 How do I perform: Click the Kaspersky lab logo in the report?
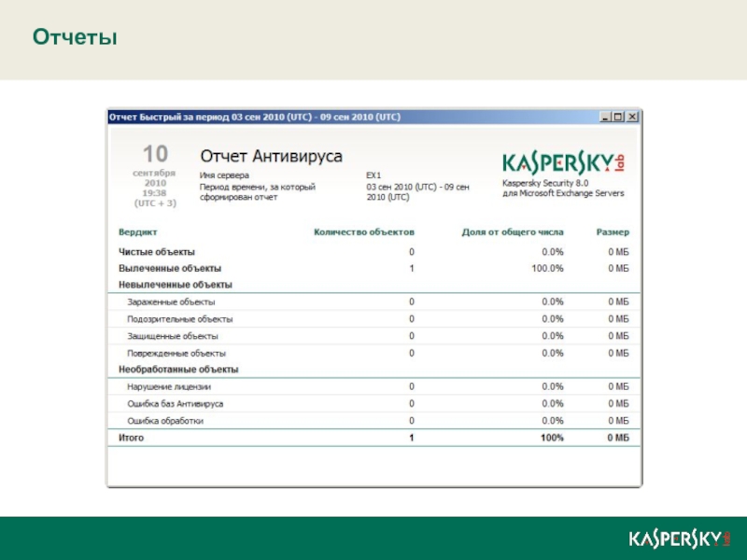(x=563, y=163)
